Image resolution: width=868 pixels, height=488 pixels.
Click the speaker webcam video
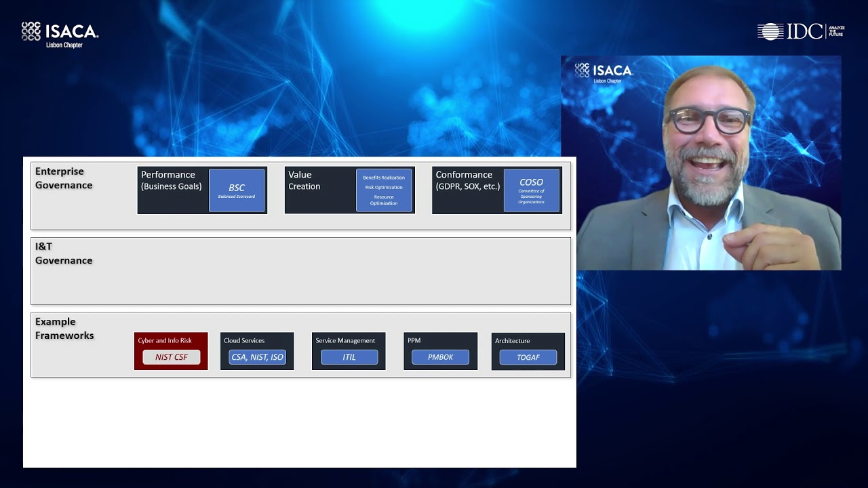(701, 163)
